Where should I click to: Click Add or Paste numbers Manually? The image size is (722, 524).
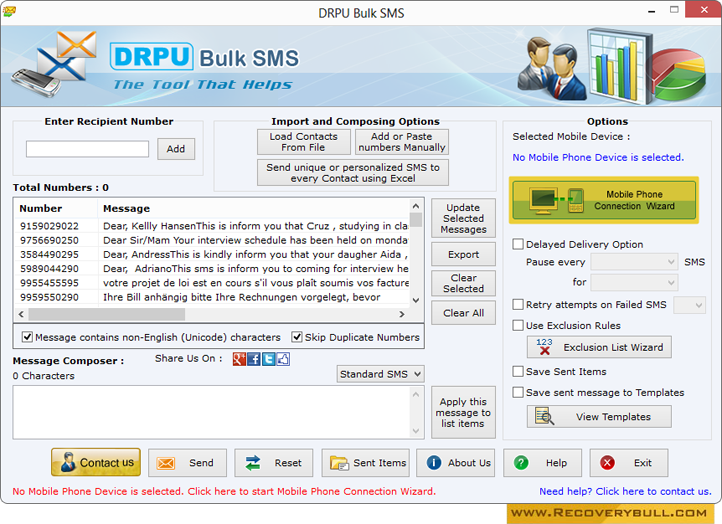(x=402, y=142)
